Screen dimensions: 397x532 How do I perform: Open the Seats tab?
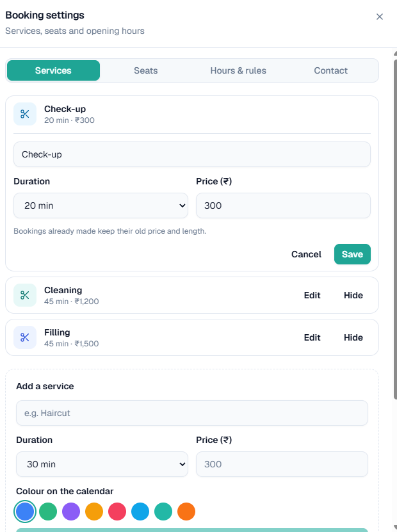[146, 70]
